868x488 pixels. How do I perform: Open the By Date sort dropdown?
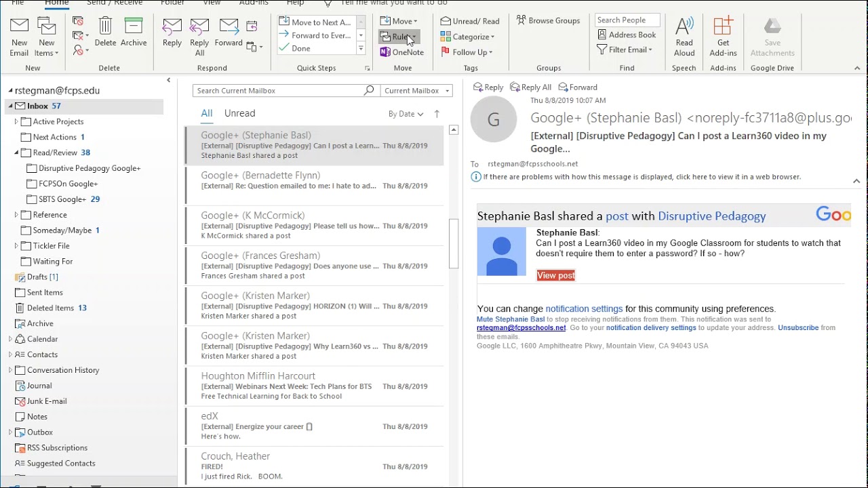click(406, 114)
